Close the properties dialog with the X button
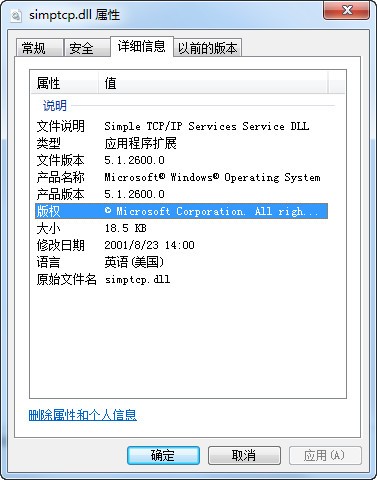 (x=347, y=10)
